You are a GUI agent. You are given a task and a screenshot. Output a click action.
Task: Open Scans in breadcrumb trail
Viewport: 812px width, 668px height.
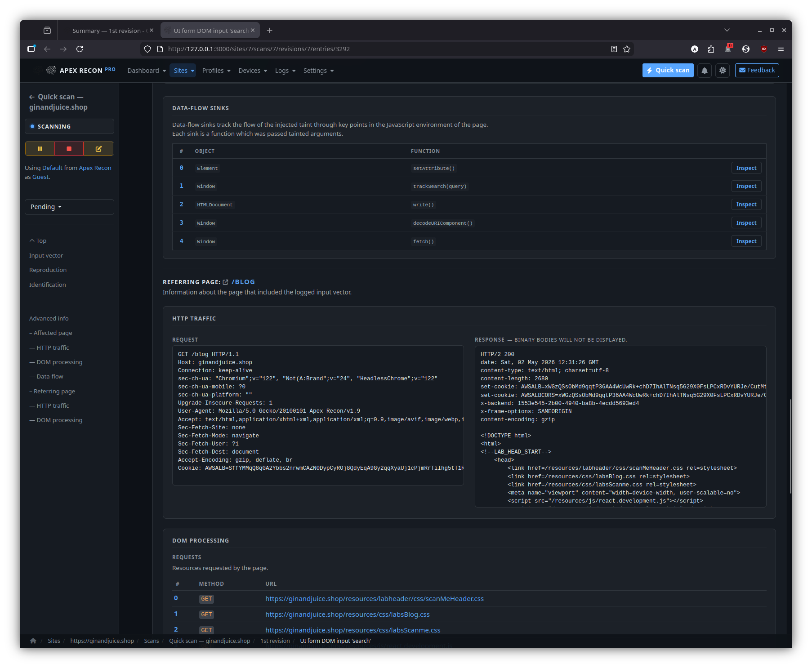pyautogui.click(x=152, y=641)
